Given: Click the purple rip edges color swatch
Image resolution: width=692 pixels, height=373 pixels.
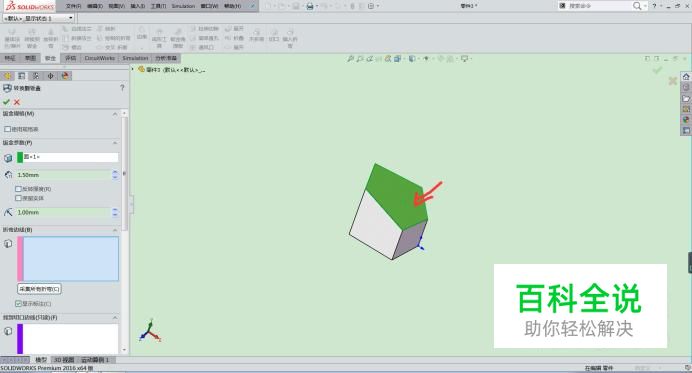Looking at the screenshot, I should [20, 339].
